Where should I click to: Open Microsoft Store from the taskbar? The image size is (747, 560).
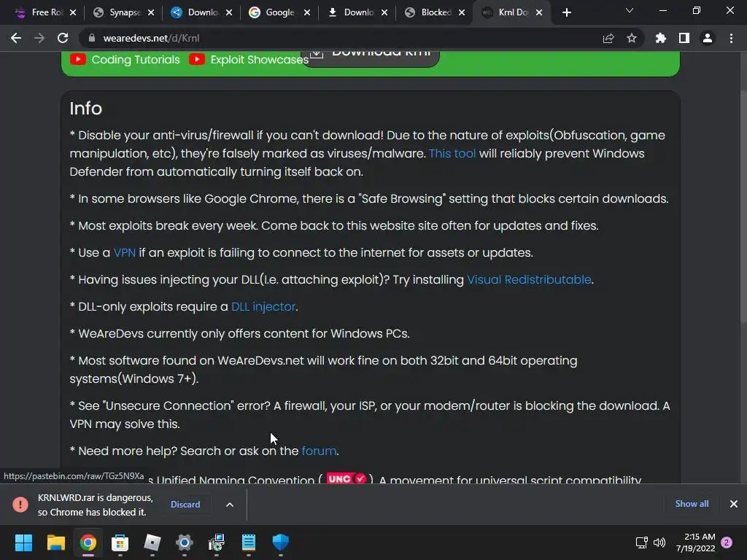(x=120, y=542)
